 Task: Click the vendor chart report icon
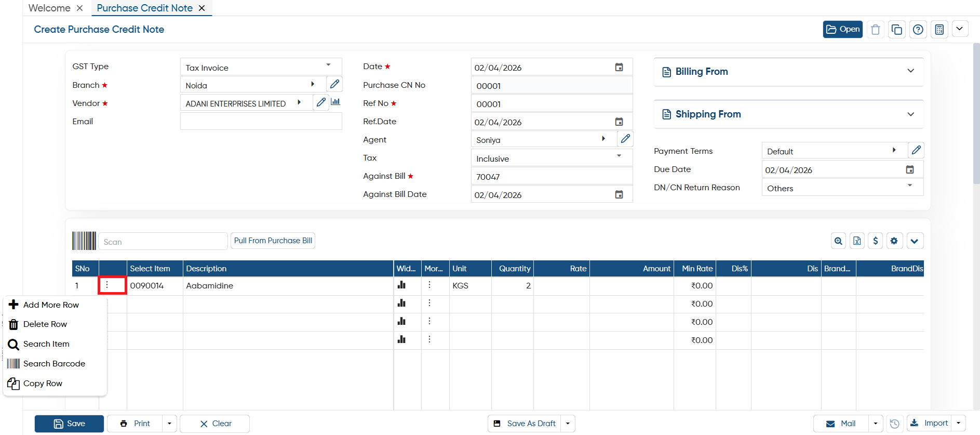[335, 102]
